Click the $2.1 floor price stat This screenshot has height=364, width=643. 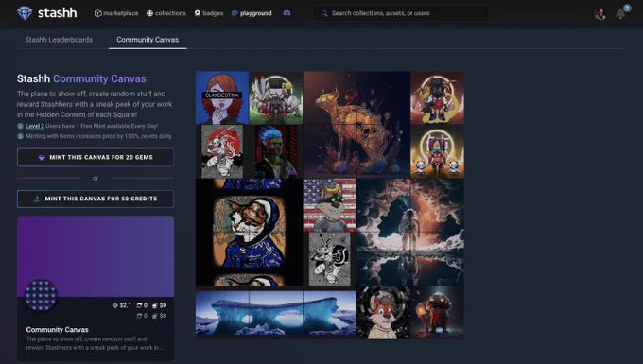122,305
